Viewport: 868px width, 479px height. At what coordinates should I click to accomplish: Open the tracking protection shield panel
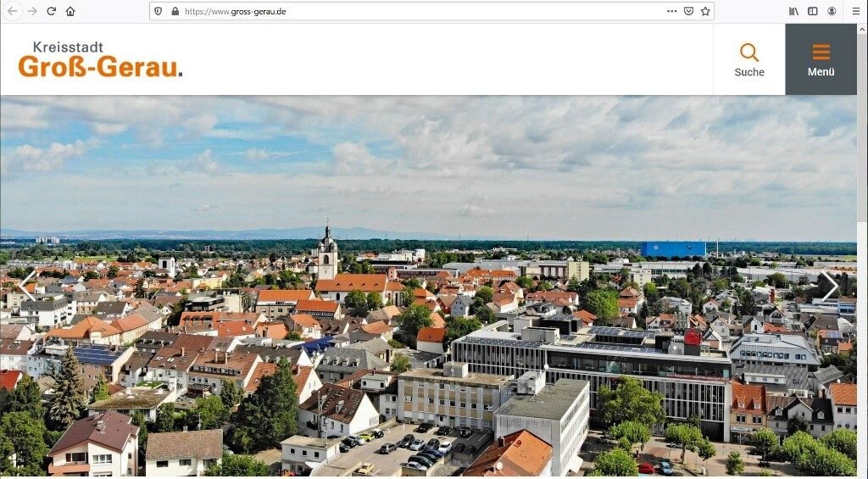[x=159, y=11]
